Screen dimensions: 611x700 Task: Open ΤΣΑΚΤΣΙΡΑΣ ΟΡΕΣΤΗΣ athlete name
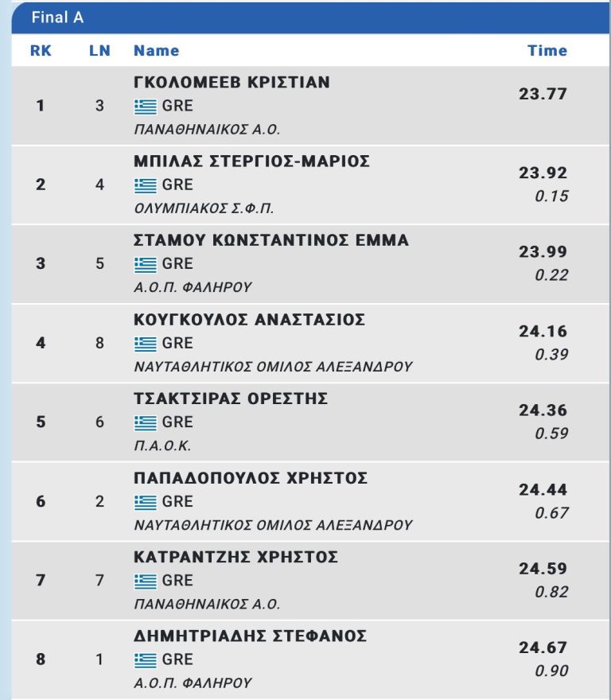click(231, 399)
